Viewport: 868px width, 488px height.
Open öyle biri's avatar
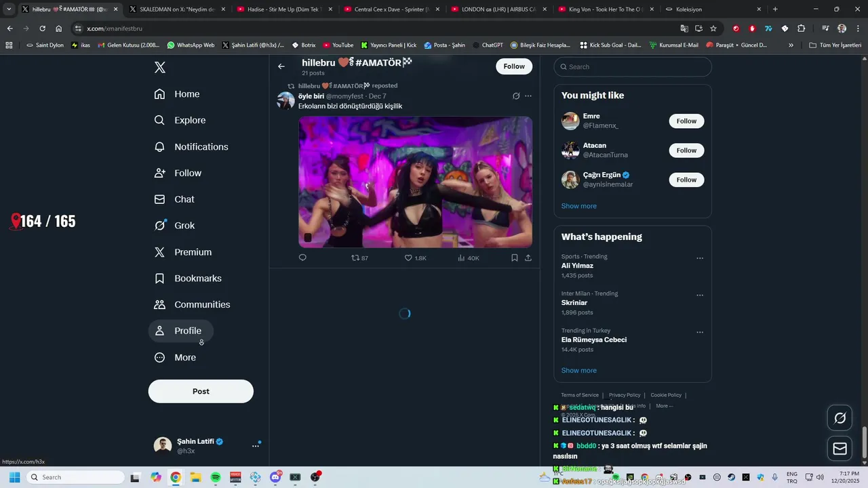click(285, 101)
